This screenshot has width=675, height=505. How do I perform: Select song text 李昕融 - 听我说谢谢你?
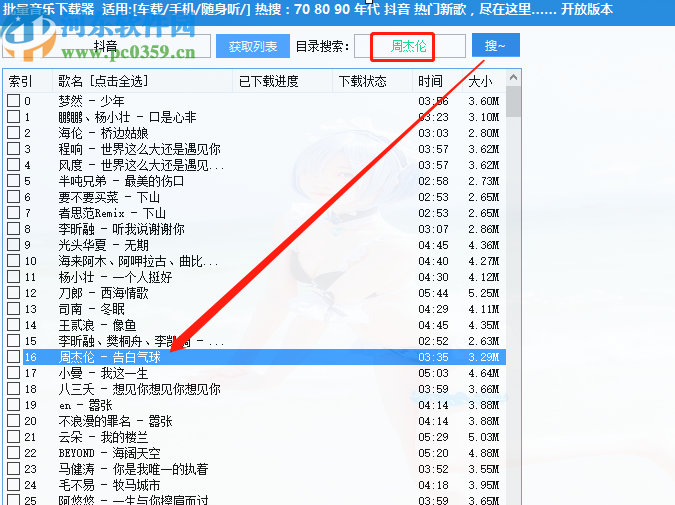(121, 229)
